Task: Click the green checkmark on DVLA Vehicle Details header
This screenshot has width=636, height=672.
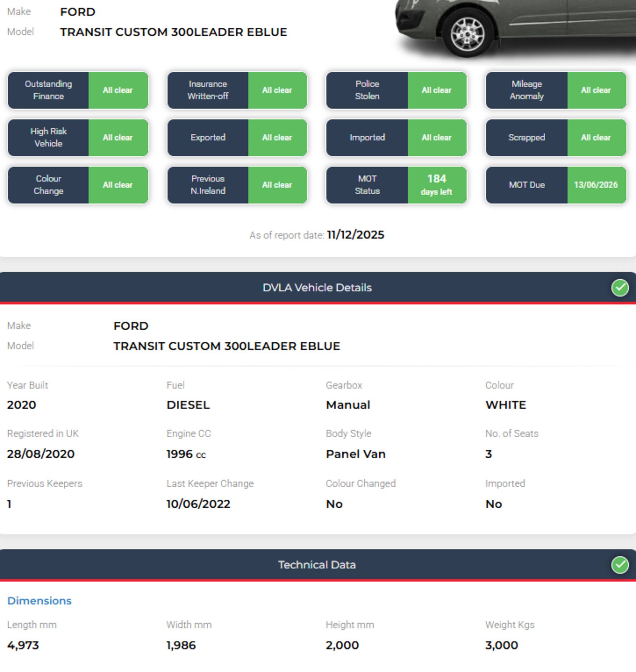Action: 621,287
